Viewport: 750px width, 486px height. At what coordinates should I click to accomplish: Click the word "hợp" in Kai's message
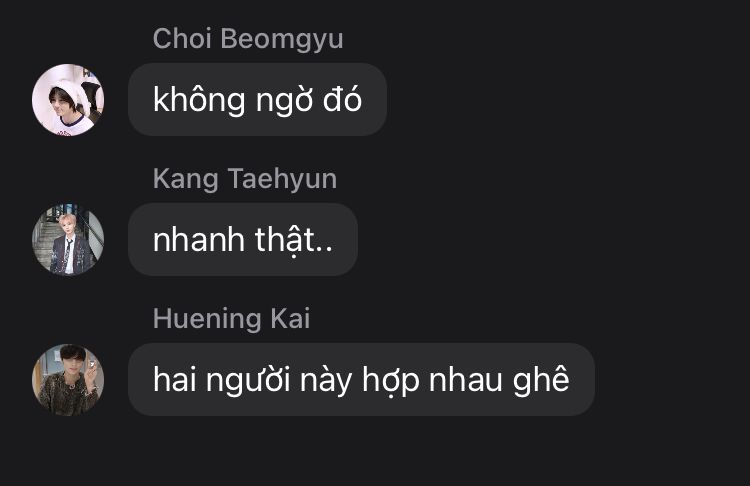pyautogui.click(x=390, y=381)
